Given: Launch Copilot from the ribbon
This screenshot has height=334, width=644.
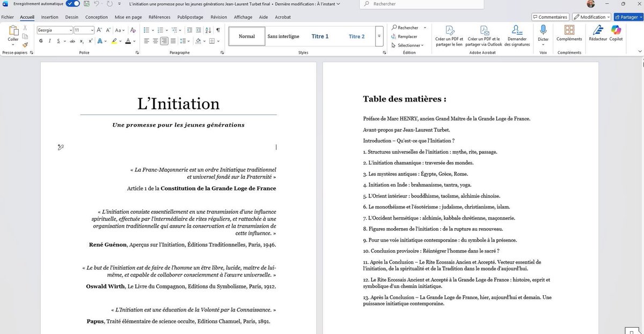Looking at the screenshot, I should coord(616,33).
